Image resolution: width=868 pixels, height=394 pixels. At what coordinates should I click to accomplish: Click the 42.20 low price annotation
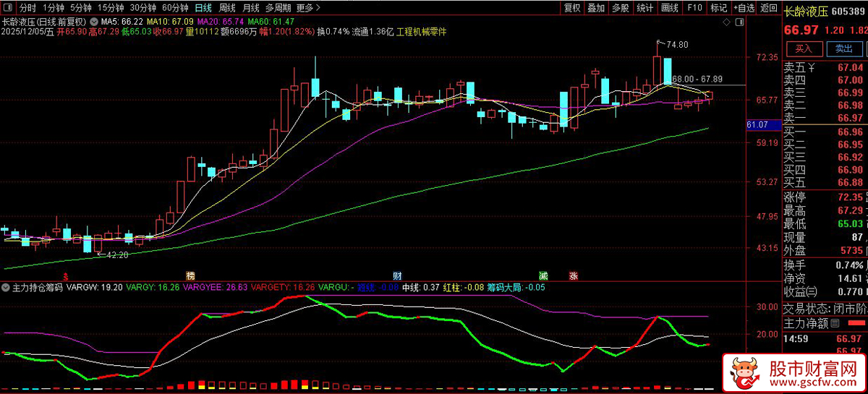coord(117,254)
